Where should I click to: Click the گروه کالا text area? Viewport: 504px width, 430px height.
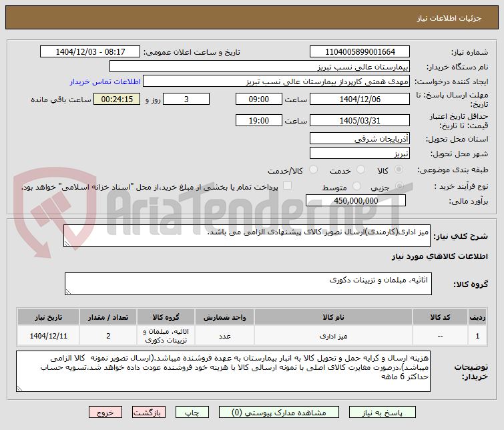tap(248, 284)
